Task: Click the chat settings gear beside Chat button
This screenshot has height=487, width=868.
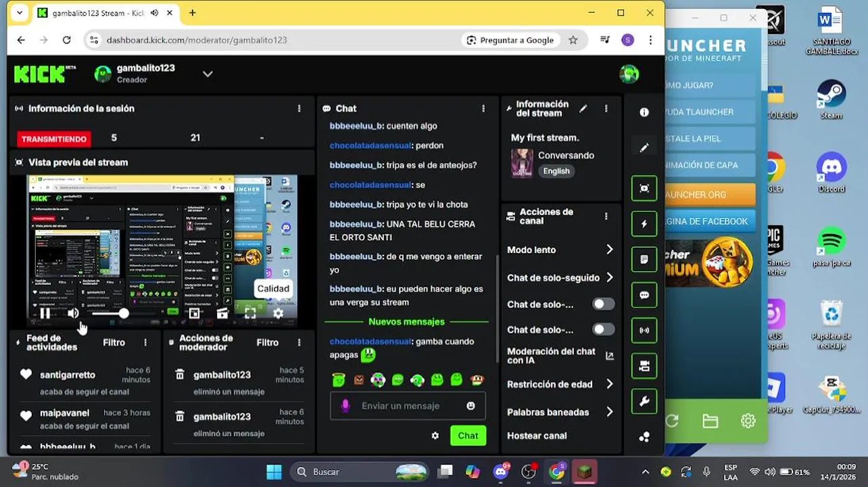Action: pos(435,436)
